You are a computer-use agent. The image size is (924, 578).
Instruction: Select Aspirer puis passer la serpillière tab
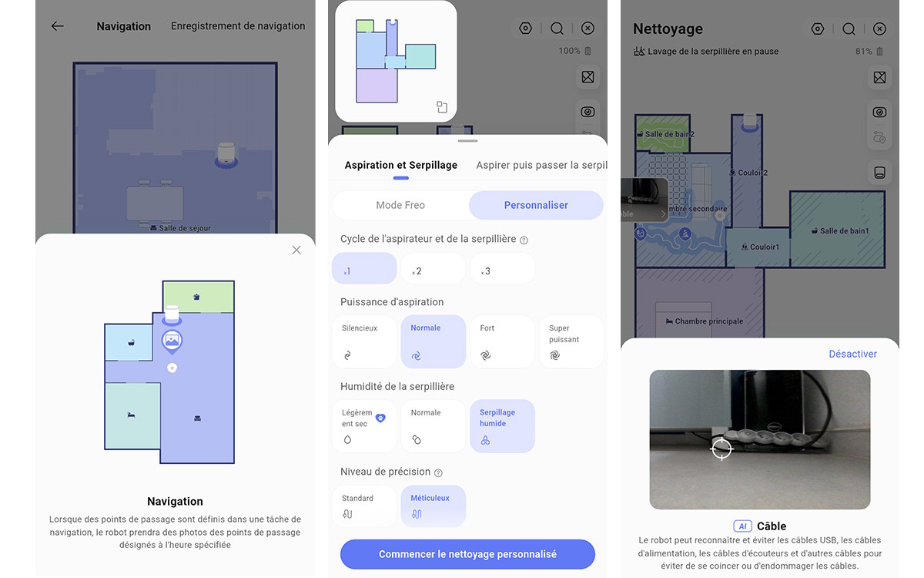(x=541, y=165)
